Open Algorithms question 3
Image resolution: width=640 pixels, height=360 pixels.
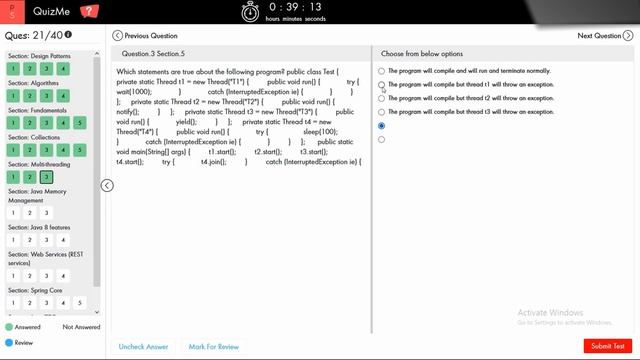click(47, 96)
